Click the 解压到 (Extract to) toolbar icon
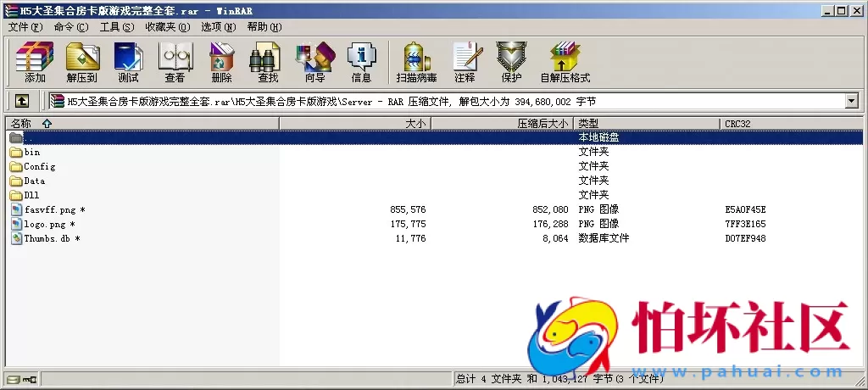Screen dimensions: 868x390 82,56
